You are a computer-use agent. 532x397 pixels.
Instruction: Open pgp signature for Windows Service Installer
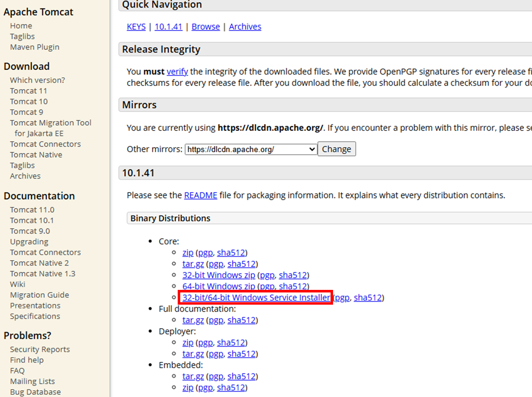click(x=342, y=298)
